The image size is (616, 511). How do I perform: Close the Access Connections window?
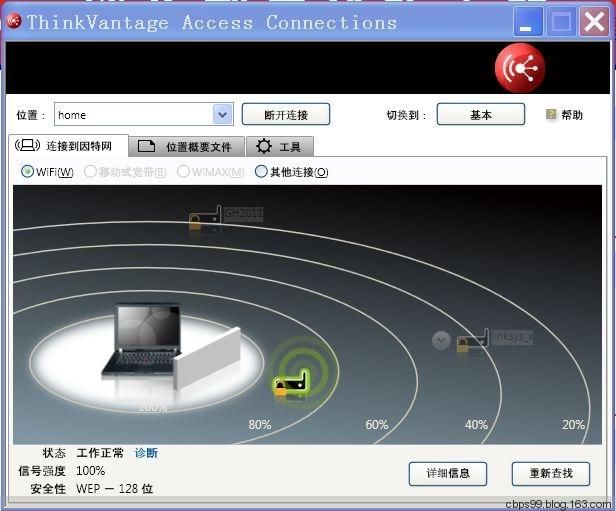594,22
